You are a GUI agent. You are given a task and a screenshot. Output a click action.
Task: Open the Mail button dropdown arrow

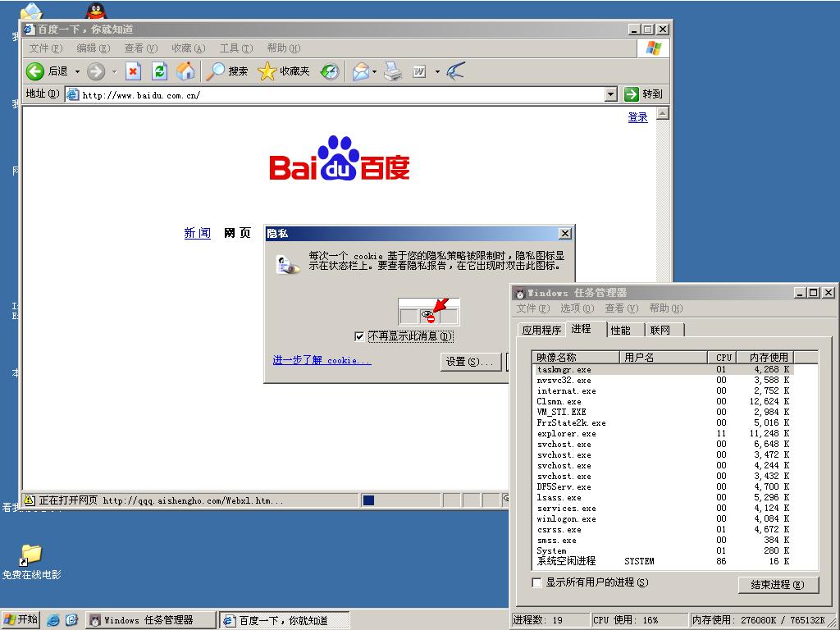pos(374,71)
